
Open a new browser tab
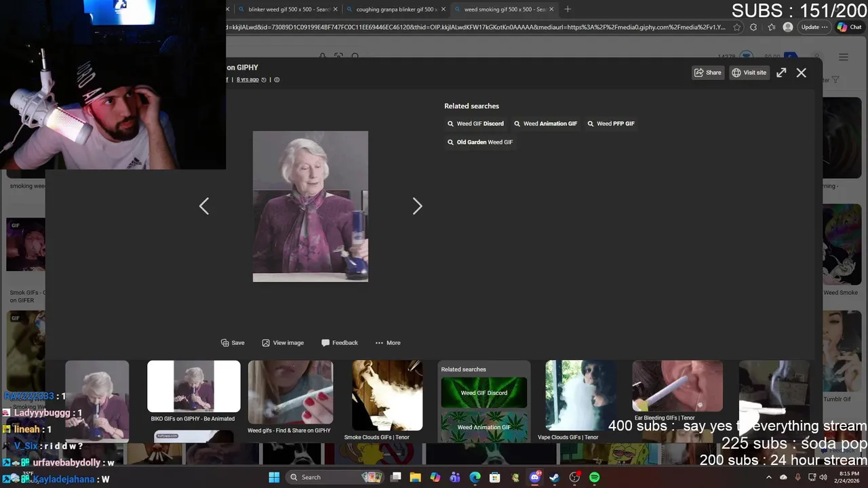pos(568,9)
